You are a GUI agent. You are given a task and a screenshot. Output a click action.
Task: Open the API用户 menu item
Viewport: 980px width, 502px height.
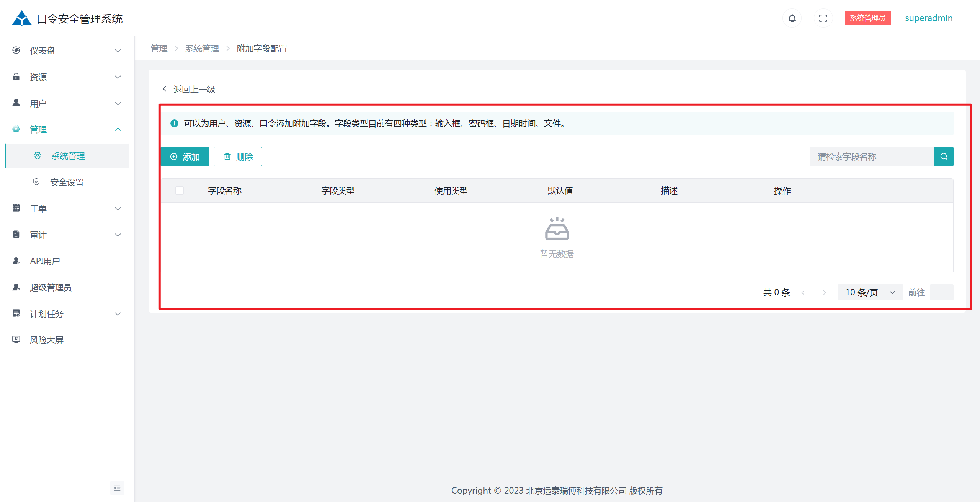[45, 261]
